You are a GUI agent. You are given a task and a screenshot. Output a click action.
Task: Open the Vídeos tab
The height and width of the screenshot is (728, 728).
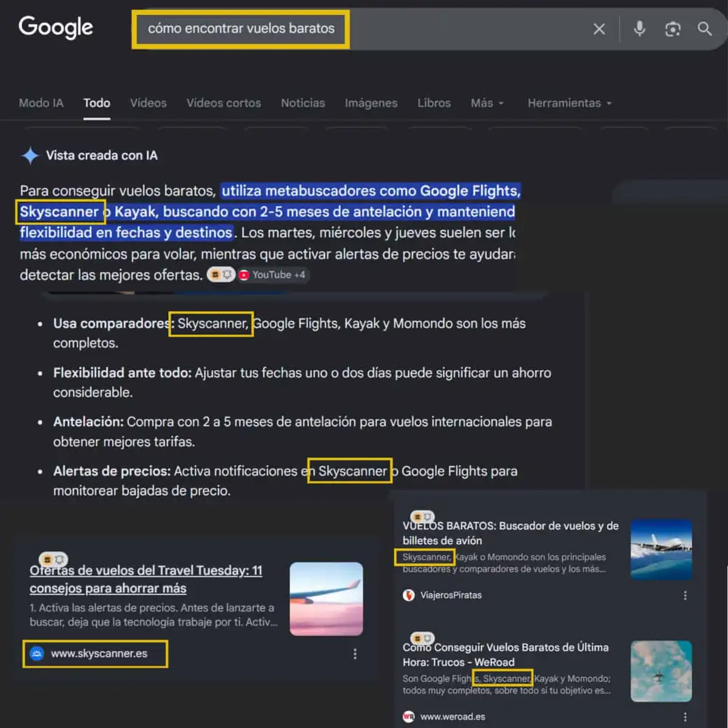coord(148,103)
